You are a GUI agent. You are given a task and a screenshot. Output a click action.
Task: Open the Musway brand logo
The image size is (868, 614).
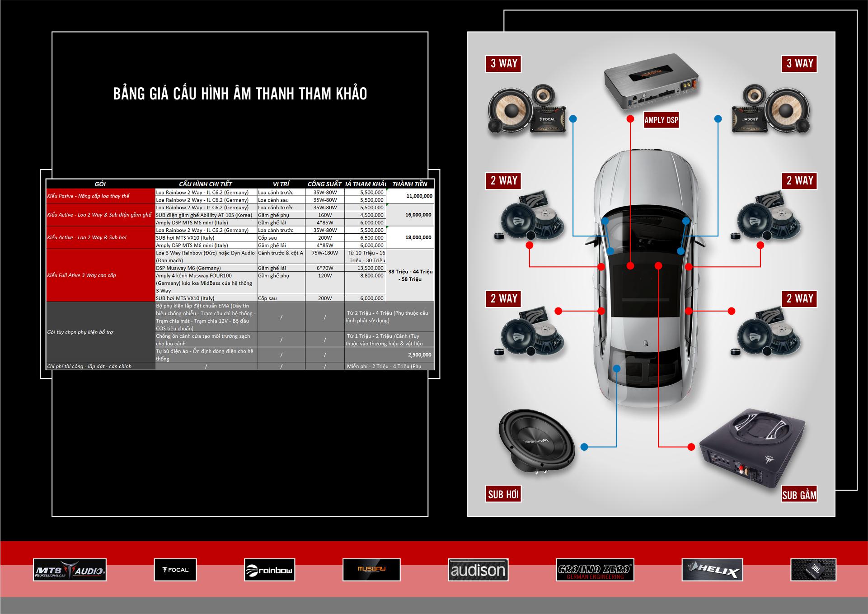pyautogui.click(x=371, y=570)
